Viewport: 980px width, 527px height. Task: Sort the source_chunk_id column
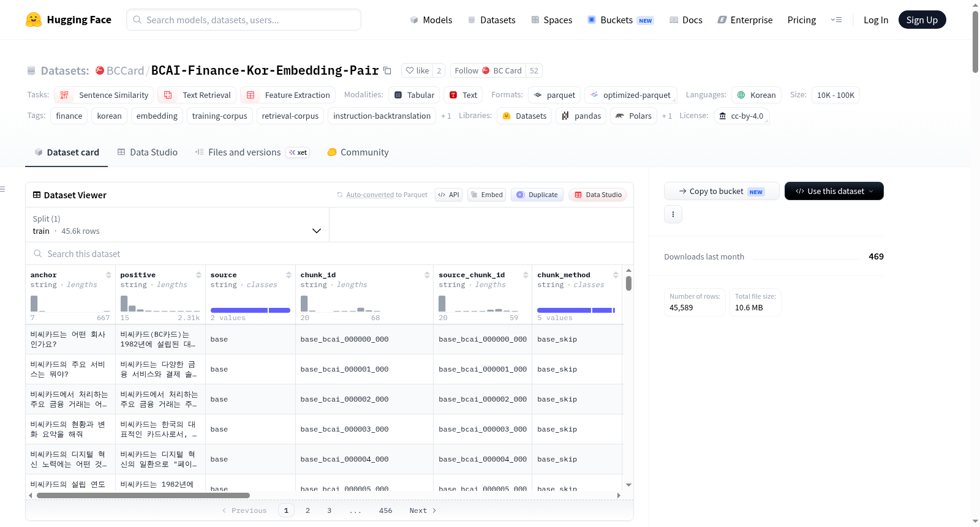coord(526,275)
